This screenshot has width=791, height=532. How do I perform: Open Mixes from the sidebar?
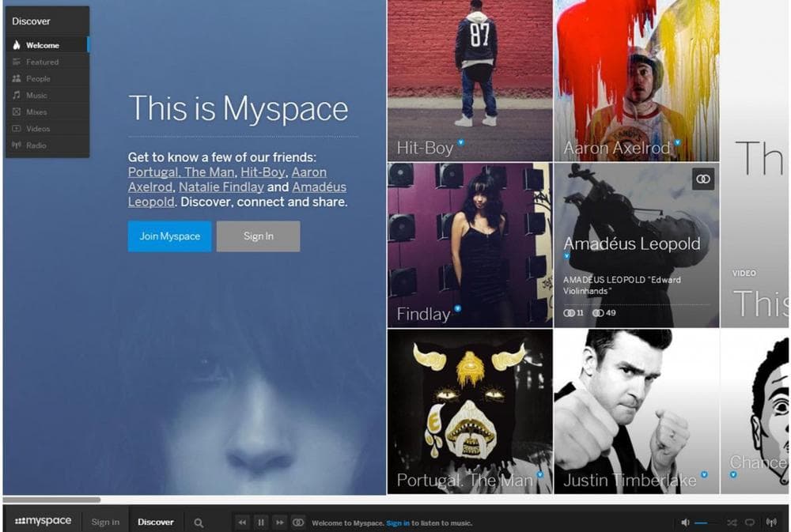point(36,111)
